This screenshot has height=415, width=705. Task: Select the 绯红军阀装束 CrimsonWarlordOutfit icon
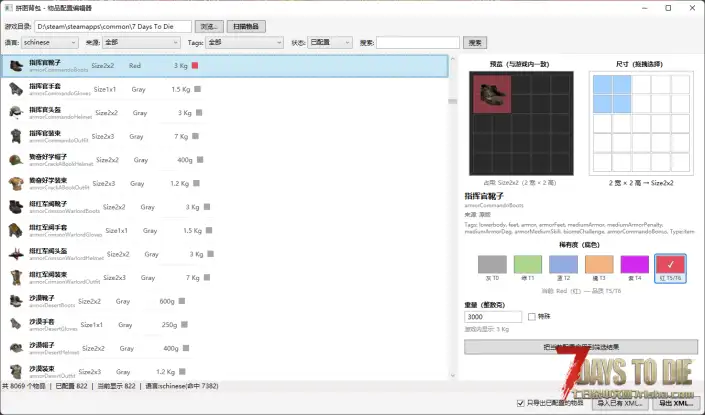(x=16, y=277)
